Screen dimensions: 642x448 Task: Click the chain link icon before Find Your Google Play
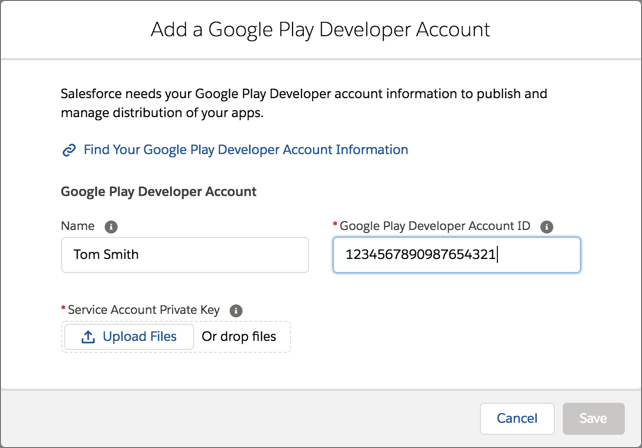[x=69, y=150]
